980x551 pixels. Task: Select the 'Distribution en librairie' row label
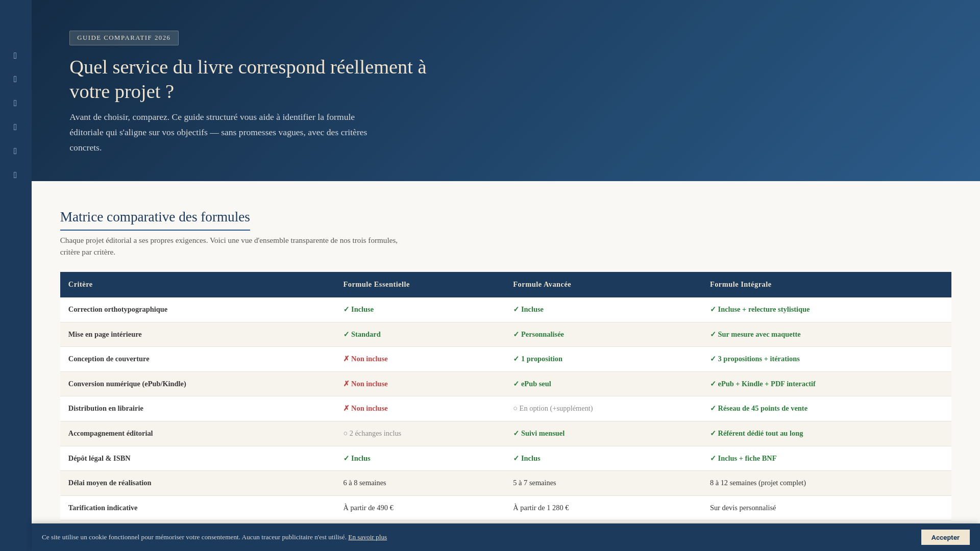tap(106, 408)
